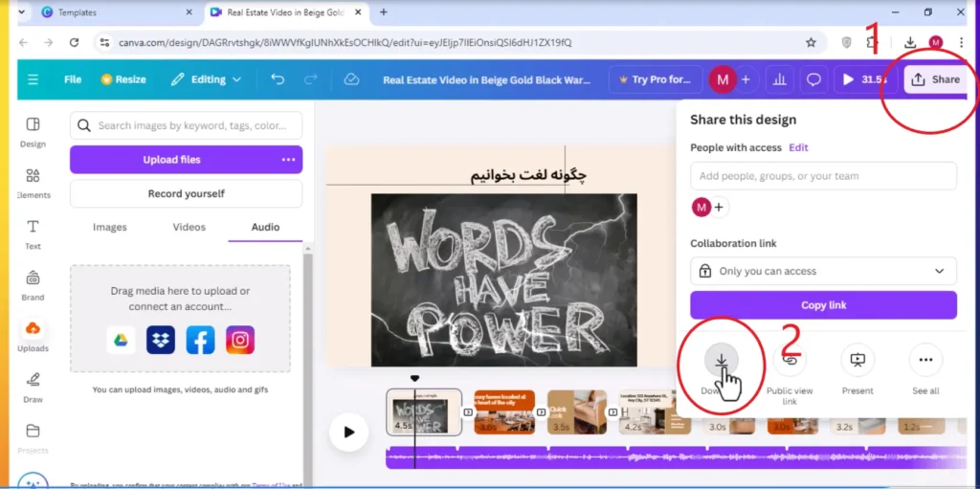Click the plus beside M avatar in share panel
Viewport: 980px width, 489px height.
[x=719, y=207]
